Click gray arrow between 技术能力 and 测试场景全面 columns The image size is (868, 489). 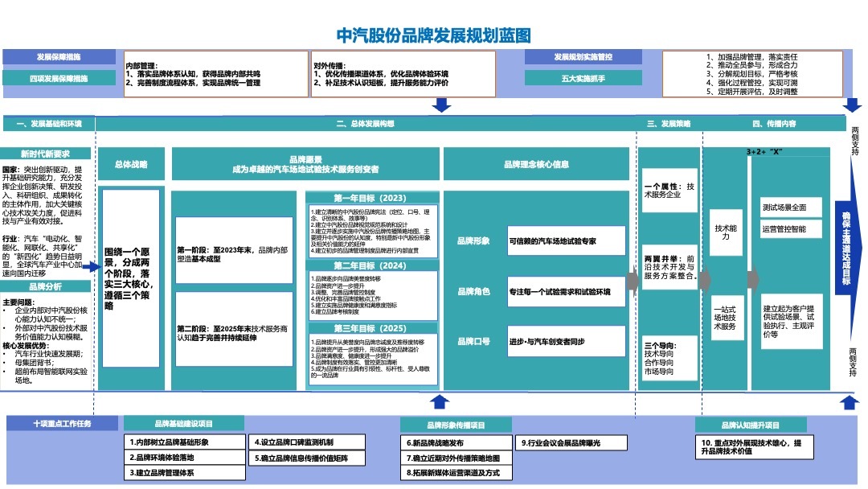click(x=753, y=278)
